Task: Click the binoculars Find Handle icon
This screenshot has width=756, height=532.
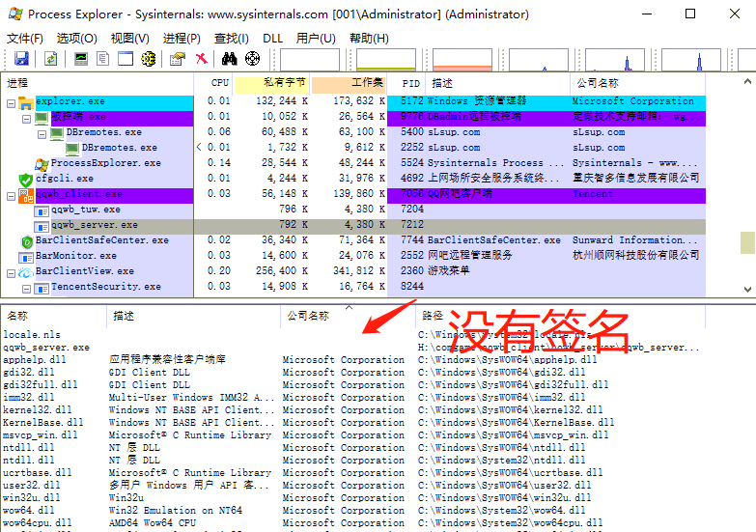Action: 229,59
